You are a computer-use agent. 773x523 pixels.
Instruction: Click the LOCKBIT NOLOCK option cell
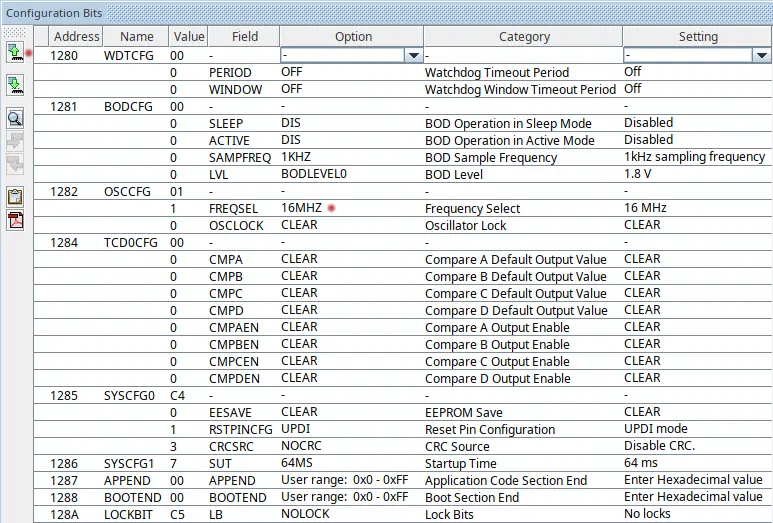(x=303, y=514)
